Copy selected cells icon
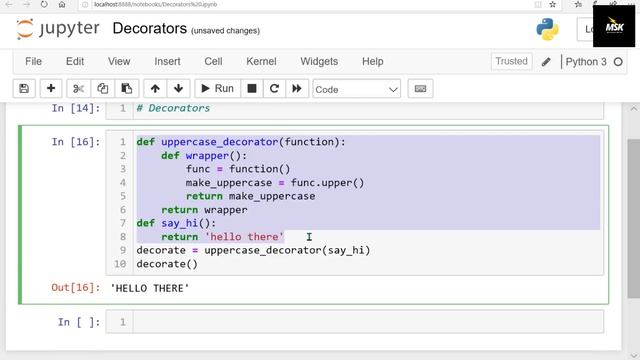The width and height of the screenshot is (640, 360). [102, 89]
